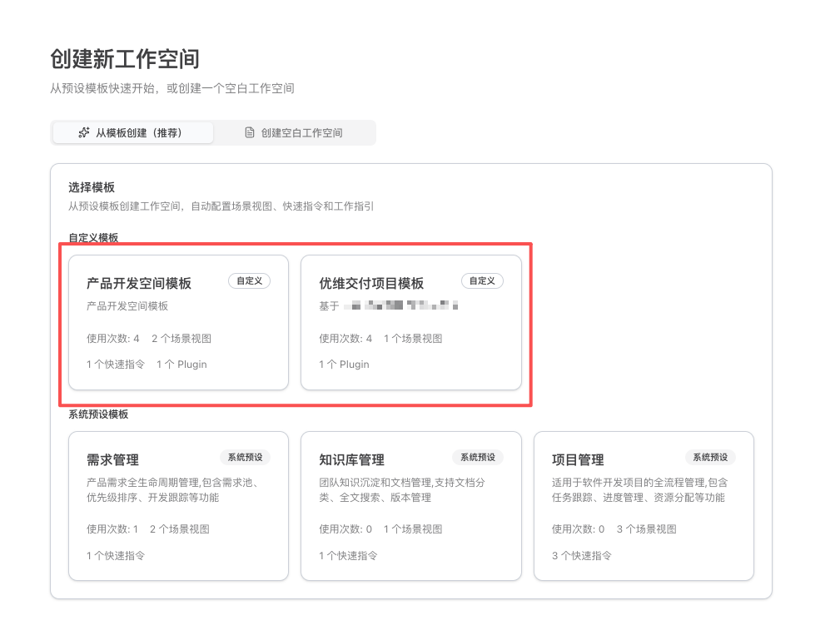
Task: Click 2 个场景视图 in 产品开发空间模板 card
Action: point(181,339)
